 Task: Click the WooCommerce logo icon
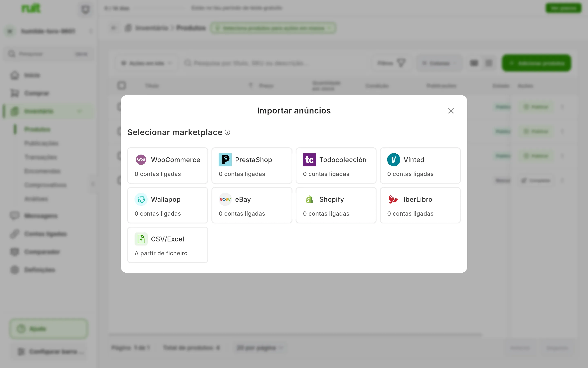141,160
